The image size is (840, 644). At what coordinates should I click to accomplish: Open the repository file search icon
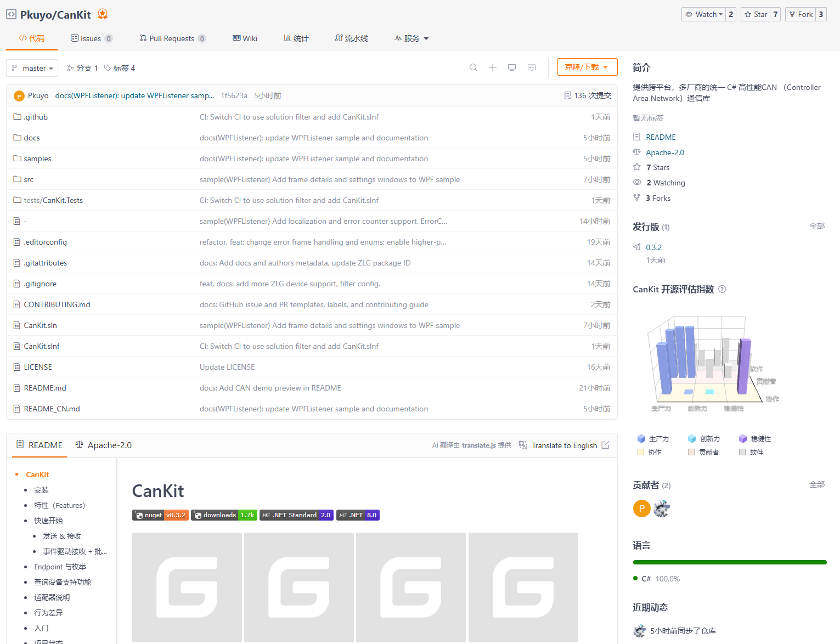click(473, 67)
